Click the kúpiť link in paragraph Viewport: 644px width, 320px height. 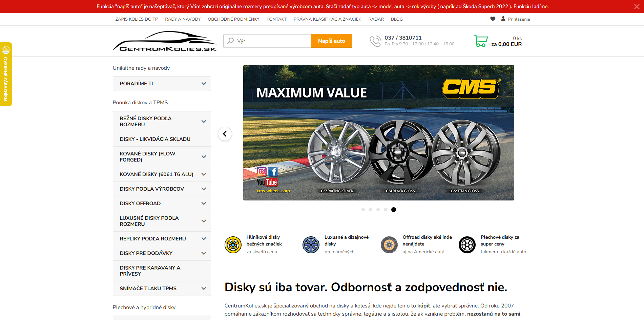pyautogui.click(x=424, y=306)
